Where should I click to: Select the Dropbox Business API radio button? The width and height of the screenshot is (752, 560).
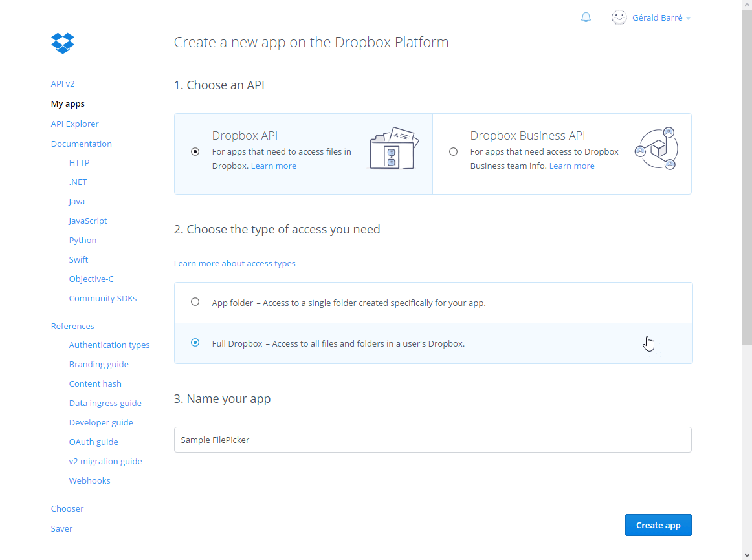click(453, 151)
